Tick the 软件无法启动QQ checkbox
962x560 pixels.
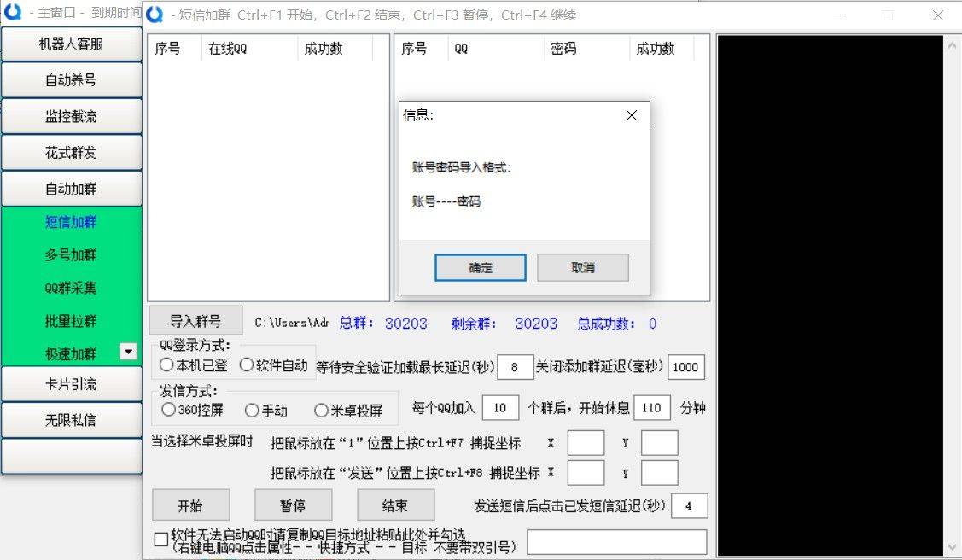pyautogui.click(x=161, y=540)
